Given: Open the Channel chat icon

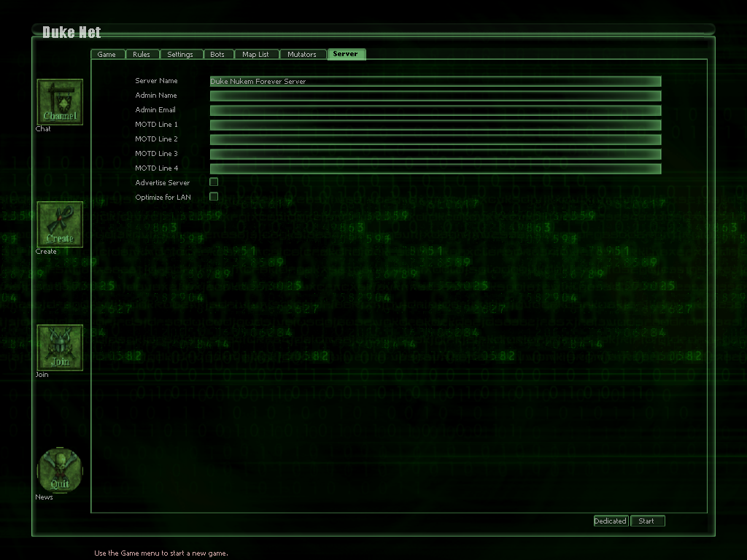Looking at the screenshot, I should pos(60,102).
